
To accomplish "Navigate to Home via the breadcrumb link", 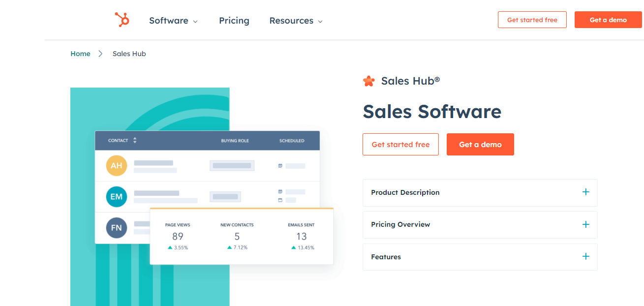I will point(80,54).
